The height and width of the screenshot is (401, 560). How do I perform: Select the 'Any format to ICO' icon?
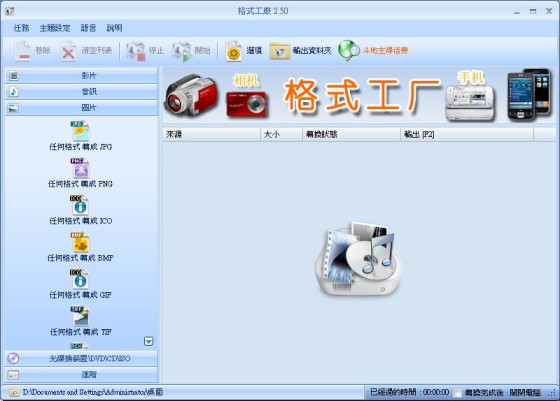click(79, 205)
